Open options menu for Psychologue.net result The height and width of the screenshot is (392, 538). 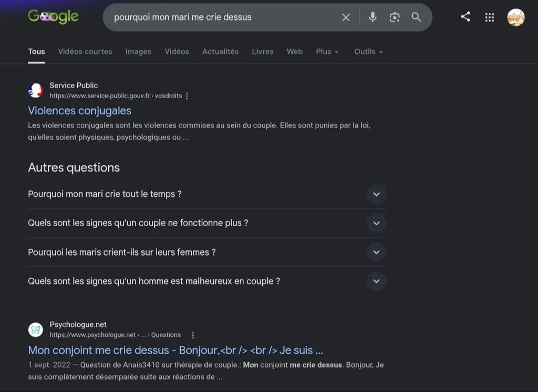(193, 335)
